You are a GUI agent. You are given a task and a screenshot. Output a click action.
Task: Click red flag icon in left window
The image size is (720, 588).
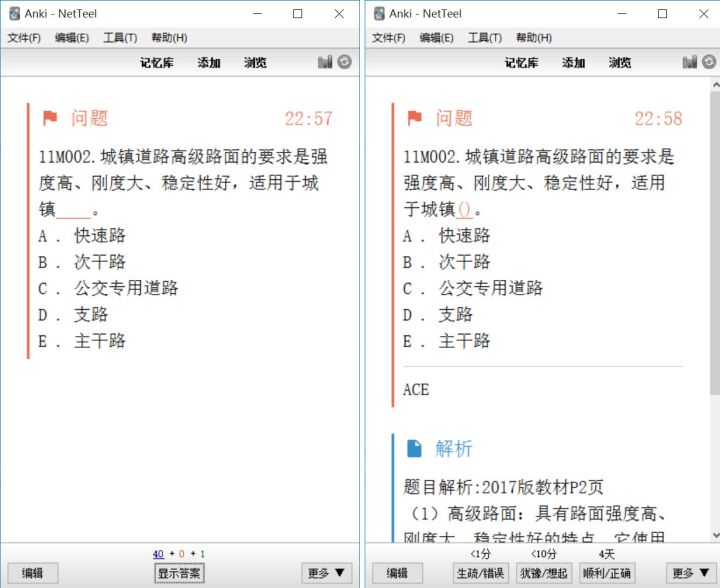50,118
